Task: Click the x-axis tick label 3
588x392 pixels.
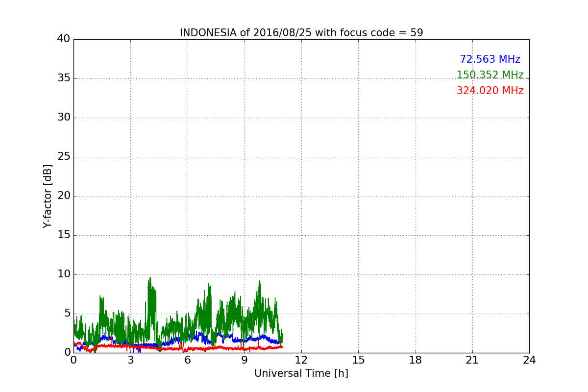Action: coord(130,360)
